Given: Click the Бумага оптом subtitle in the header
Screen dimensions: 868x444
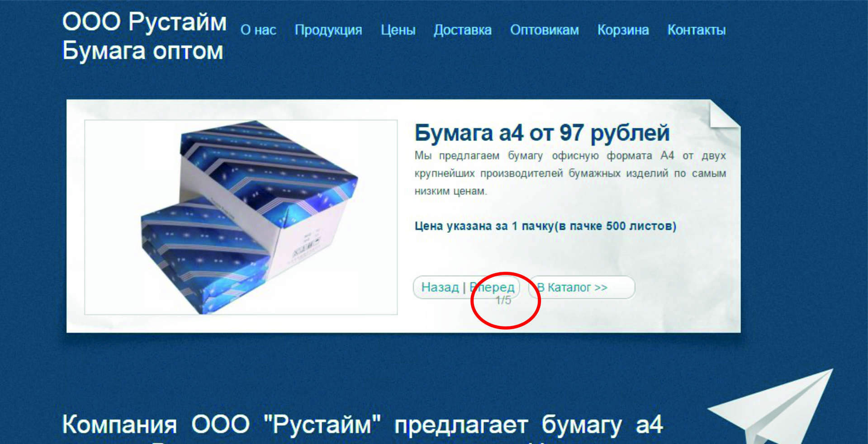Looking at the screenshot, I should coord(142,50).
